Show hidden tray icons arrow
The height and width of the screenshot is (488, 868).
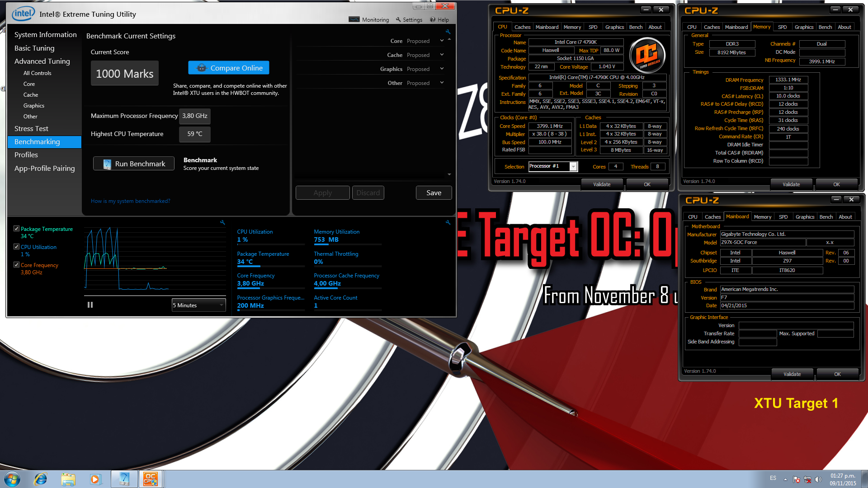pyautogui.click(x=785, y=479)
